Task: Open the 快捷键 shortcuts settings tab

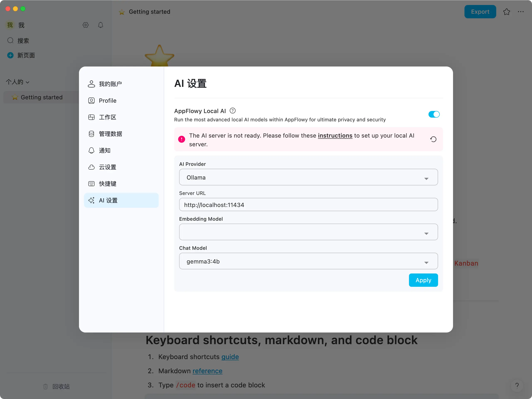Action: [107, 184]
